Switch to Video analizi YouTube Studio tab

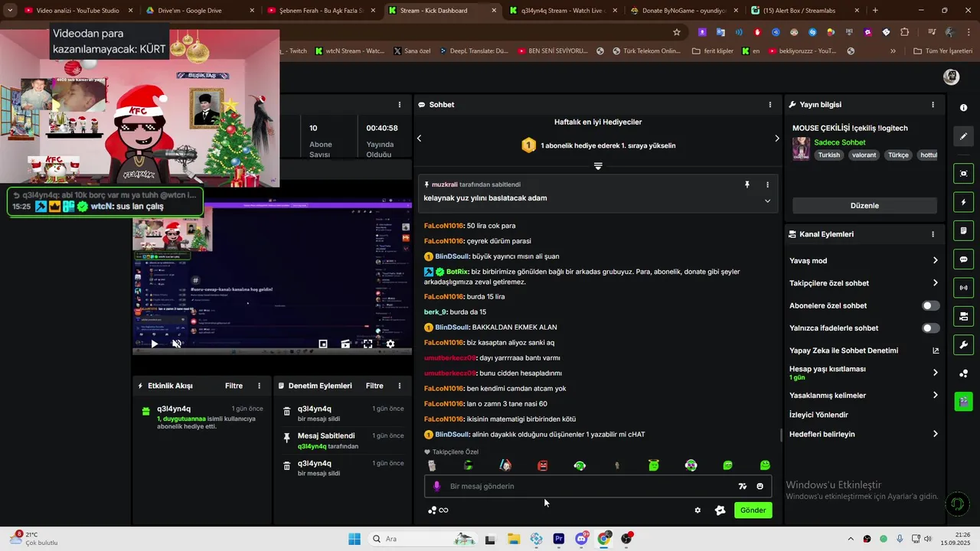pyautogui.click(x=78, y=11)
